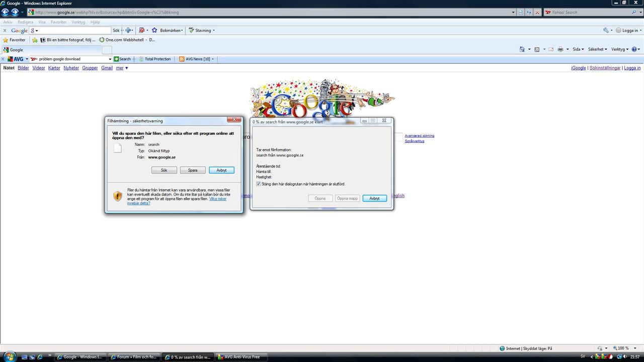
Task: Click the Home icon in command bar
Action: pyautogui.click(x=522, y=49)
